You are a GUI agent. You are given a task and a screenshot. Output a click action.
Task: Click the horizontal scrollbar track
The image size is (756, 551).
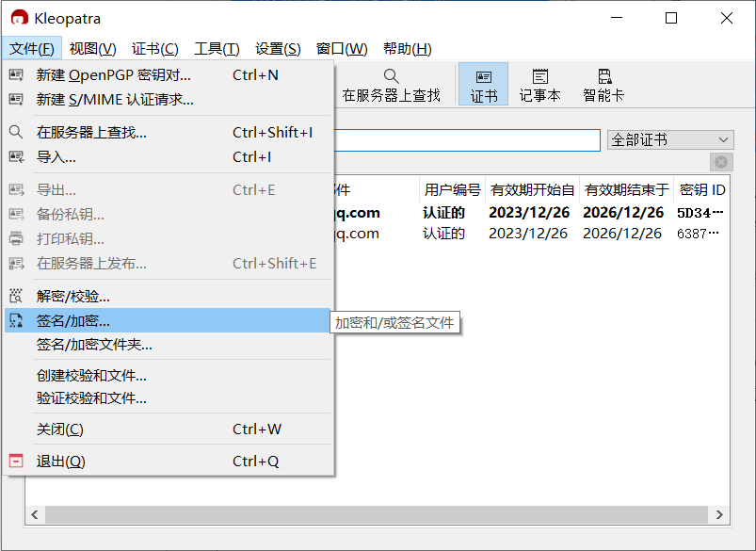377,514
